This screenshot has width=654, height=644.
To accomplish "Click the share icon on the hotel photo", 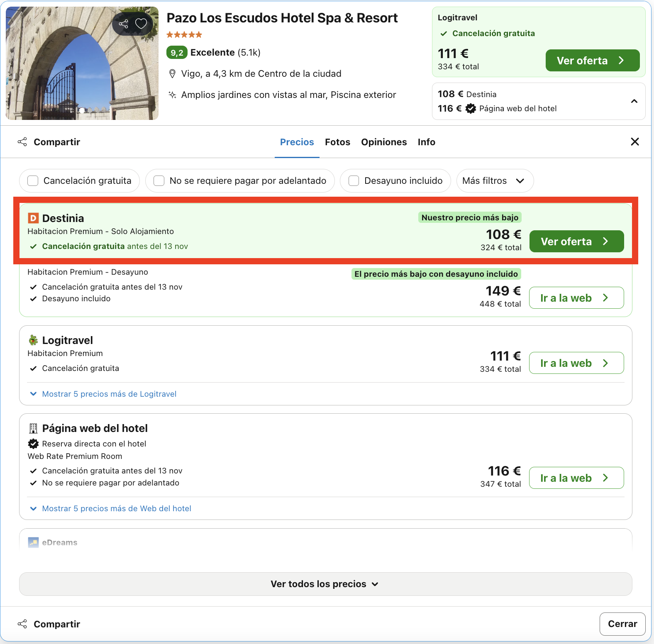I will point(123,24).
